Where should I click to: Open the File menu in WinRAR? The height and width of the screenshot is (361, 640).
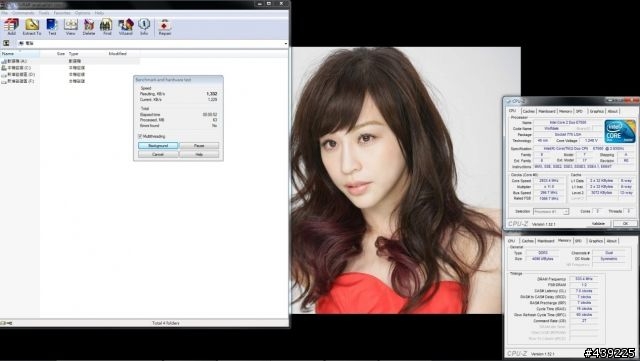4,13
